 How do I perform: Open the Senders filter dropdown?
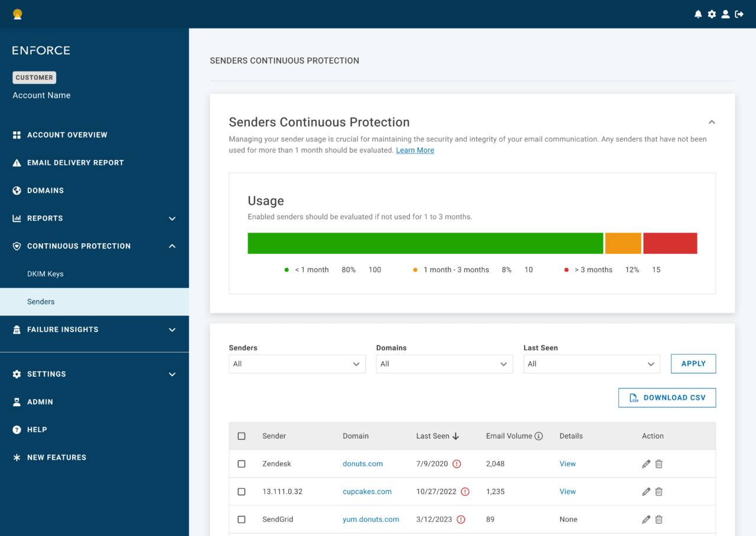pyautogui.click(x=297, y=364)
